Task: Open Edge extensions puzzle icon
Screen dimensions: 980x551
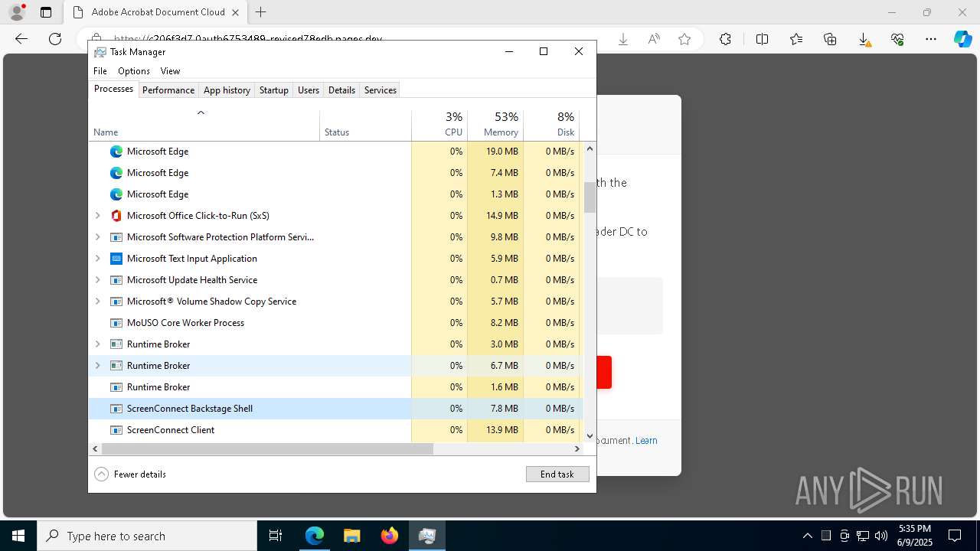Action: [x=725, y=39]
